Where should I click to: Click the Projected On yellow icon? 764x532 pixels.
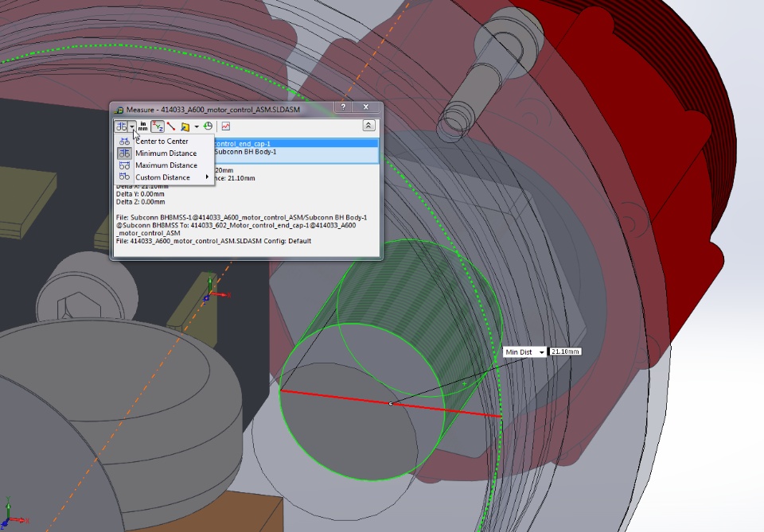(185, 126)
